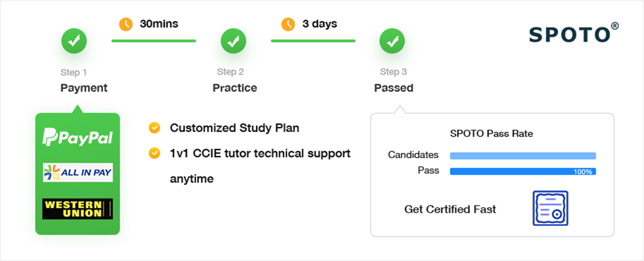Click the Customized Study Plan text
Image resolution: width=644 pixels, height=261 pixels.
pos(235,128)
